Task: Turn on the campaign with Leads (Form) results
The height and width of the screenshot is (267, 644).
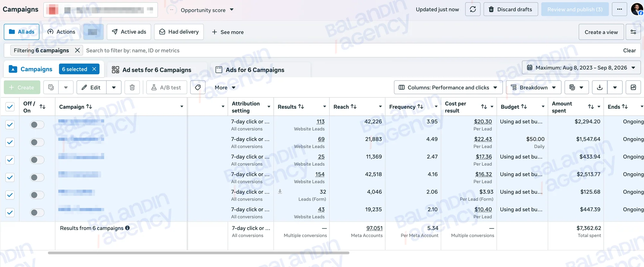Action: click(37, 195)
